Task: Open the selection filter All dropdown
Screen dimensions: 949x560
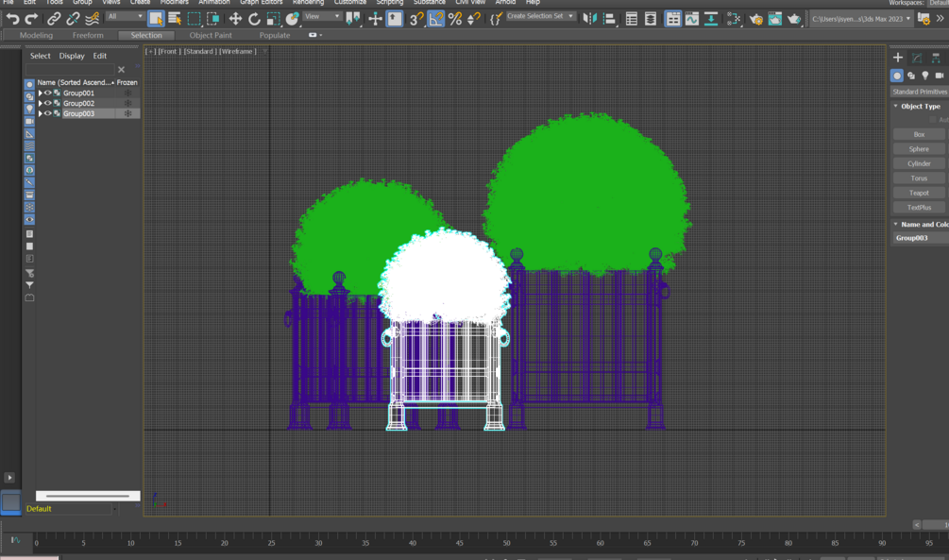Action: (126, 16)
